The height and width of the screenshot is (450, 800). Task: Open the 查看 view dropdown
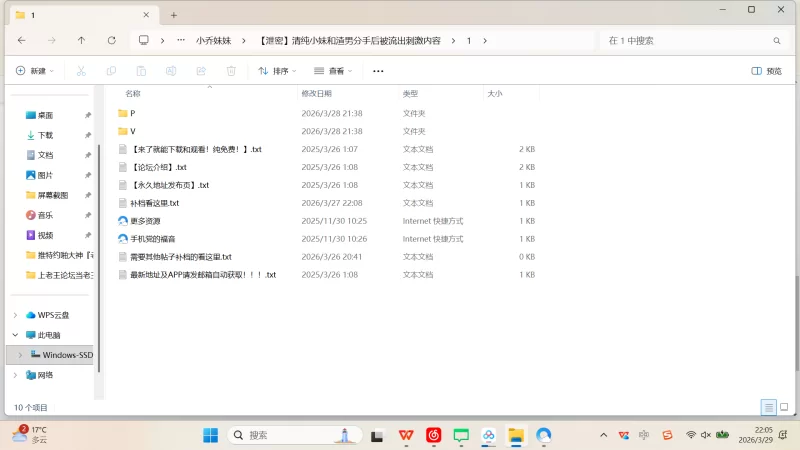click(x=334, y=71)
